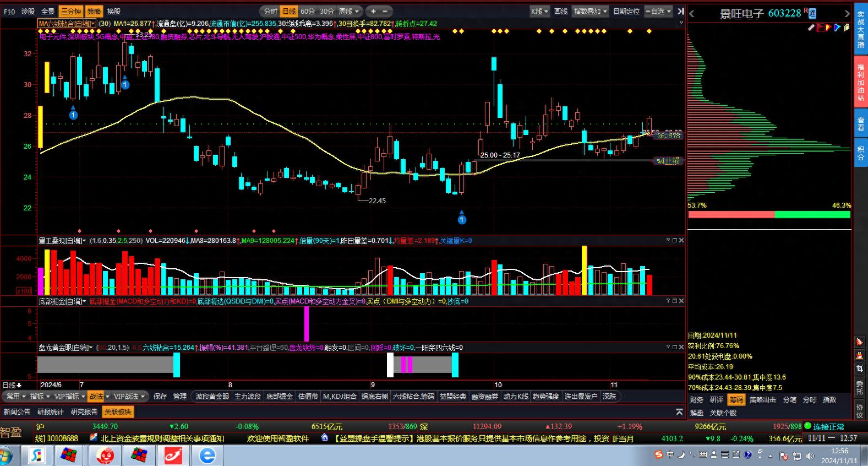Click the zoom-out minus button on chart toolbar
Image resolution: width=868 pixels, height=466 pixels.
point(385,11)
